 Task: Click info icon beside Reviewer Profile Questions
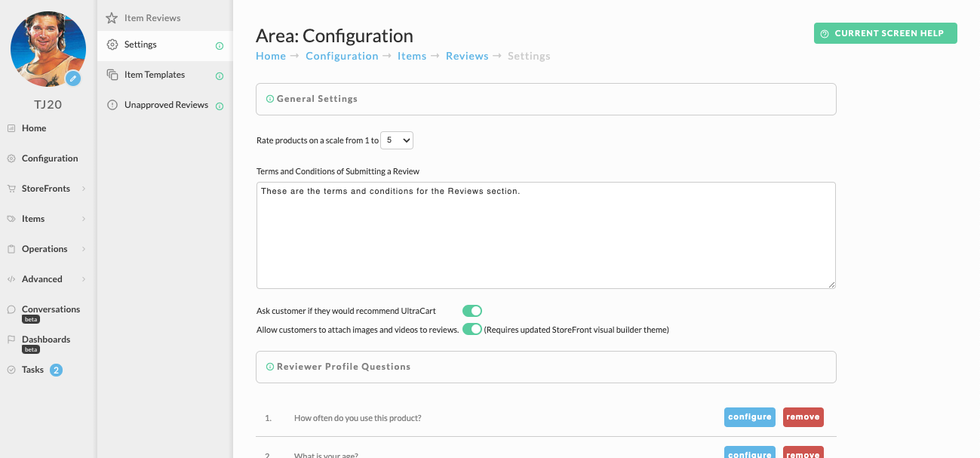coord(270,367)
